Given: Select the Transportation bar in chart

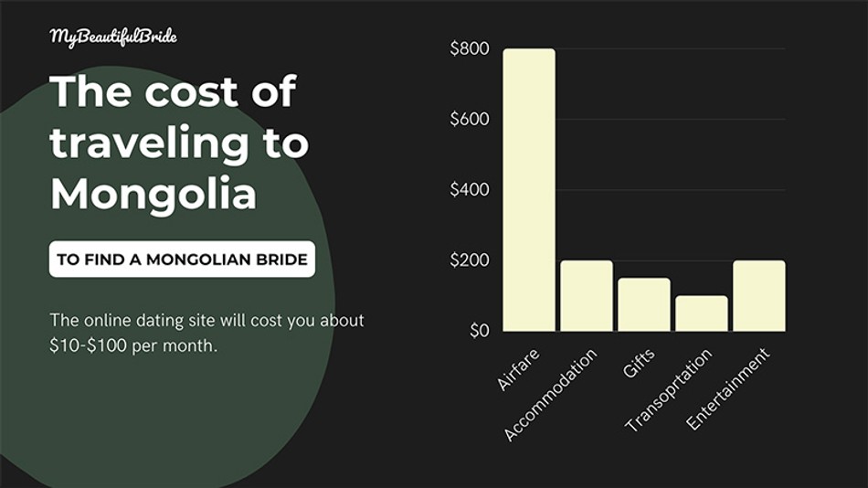Looking at the screenshot, I should click(702, 313).
